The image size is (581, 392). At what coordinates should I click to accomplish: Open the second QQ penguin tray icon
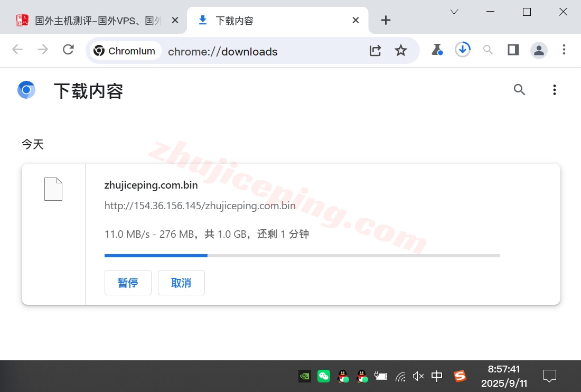tap(362, 377)
